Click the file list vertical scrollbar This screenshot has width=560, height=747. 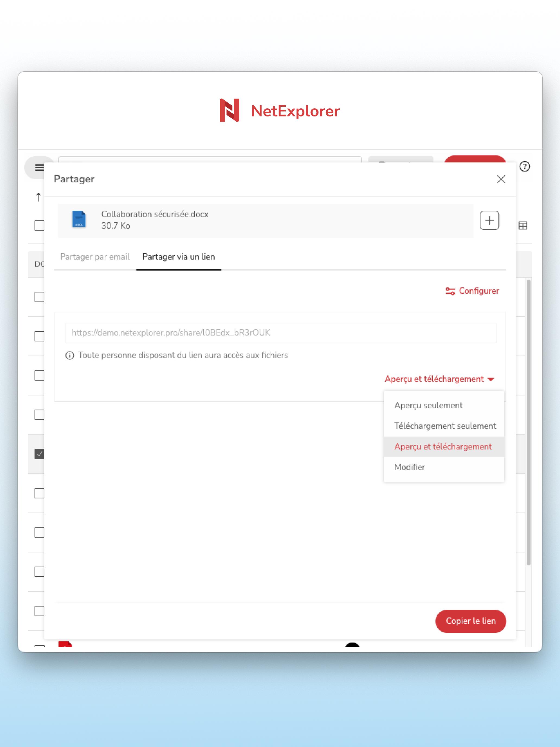(x=528, y=422)
